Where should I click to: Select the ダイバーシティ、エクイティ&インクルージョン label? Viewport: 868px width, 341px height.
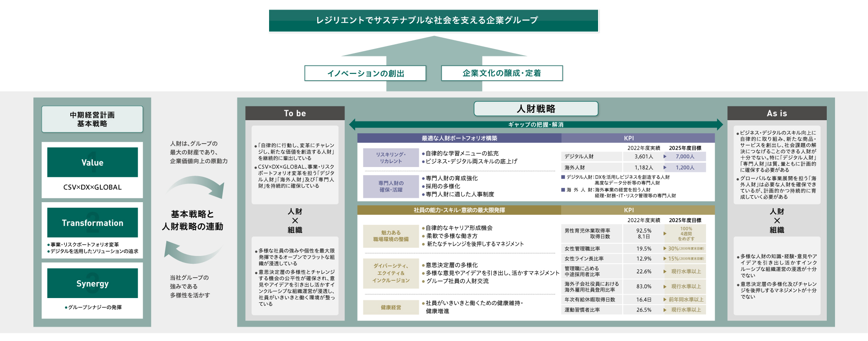391,273
